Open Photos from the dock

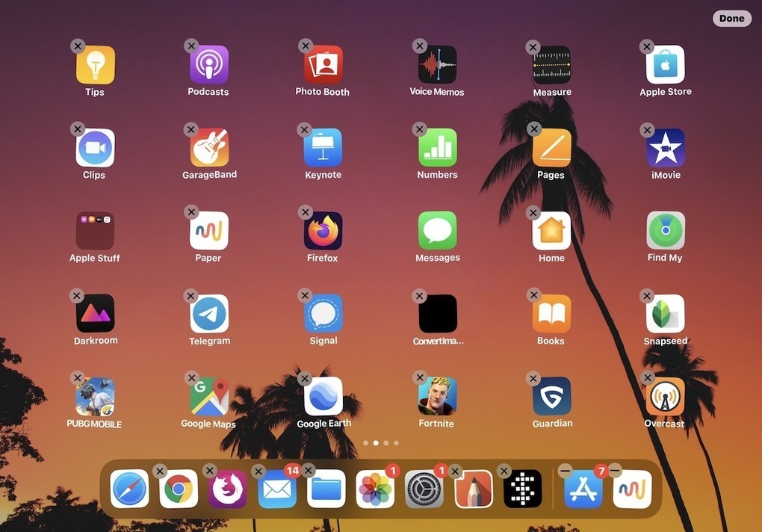(375, 489)
